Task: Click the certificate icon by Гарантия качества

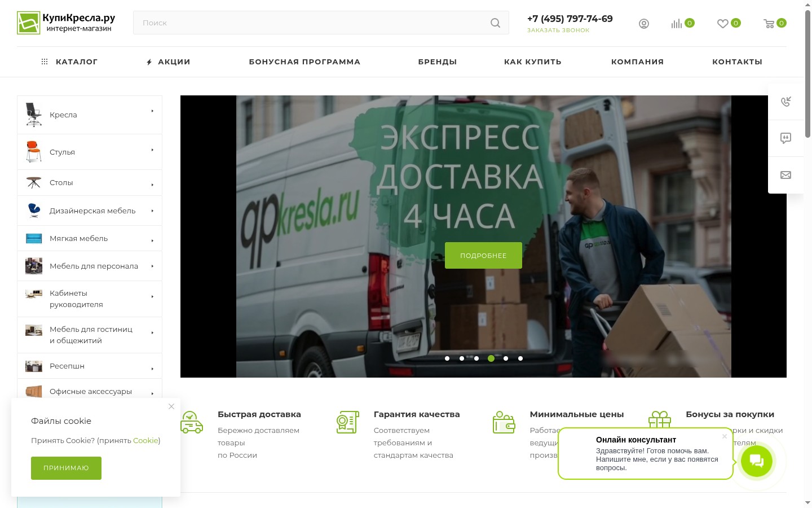Action: 347,422
